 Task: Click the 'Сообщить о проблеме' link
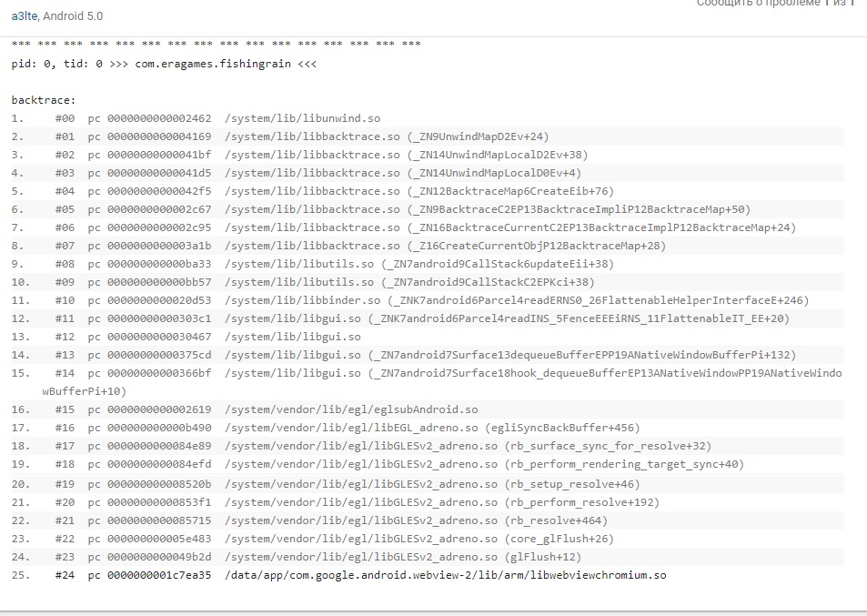(759, 4)
